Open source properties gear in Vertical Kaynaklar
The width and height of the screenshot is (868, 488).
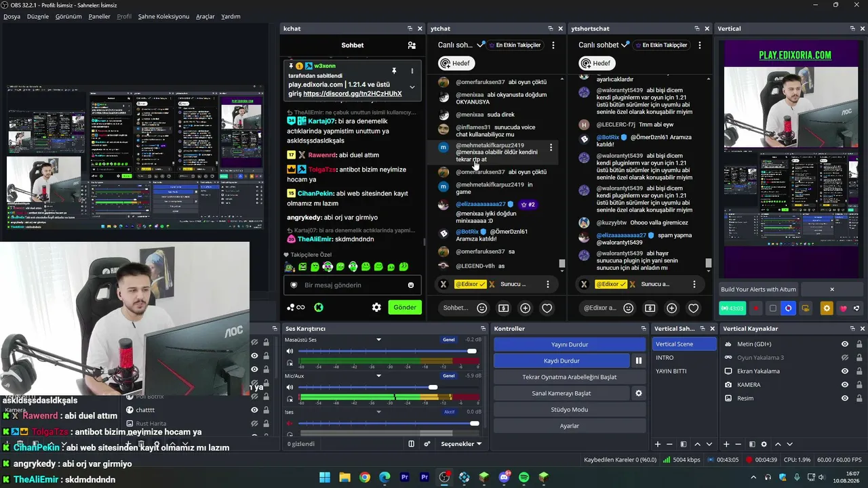tap(764, 444)
